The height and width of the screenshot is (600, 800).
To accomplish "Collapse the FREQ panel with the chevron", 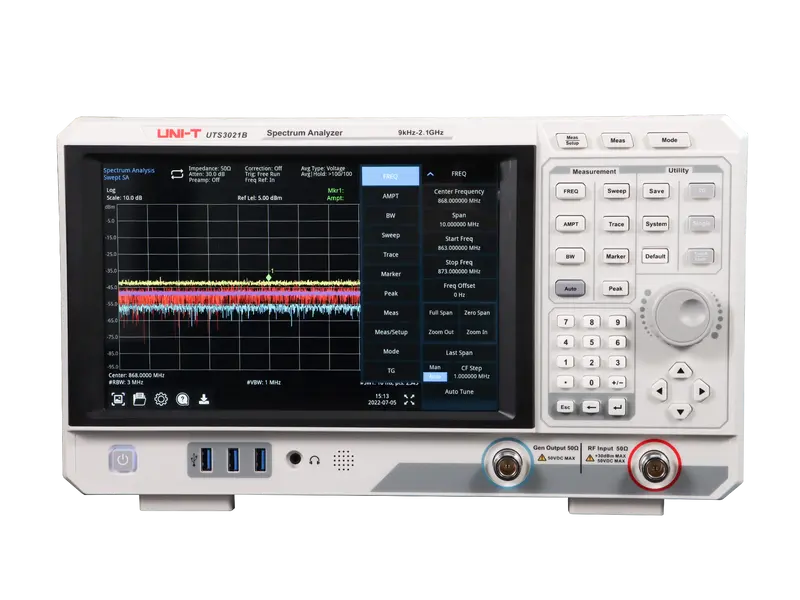I will pyautogui.click(x=431, y=174).
